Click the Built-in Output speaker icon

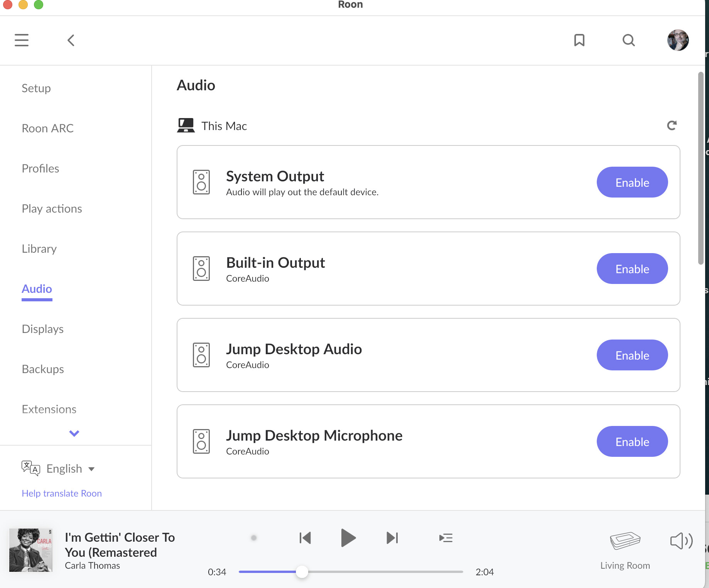pos(201,269)
